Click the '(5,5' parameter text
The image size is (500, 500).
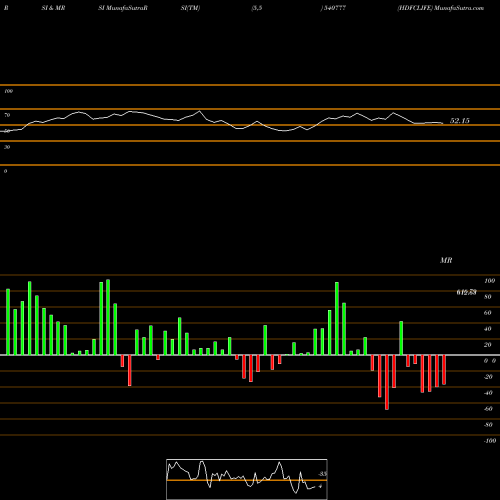[x=257, y=8]
